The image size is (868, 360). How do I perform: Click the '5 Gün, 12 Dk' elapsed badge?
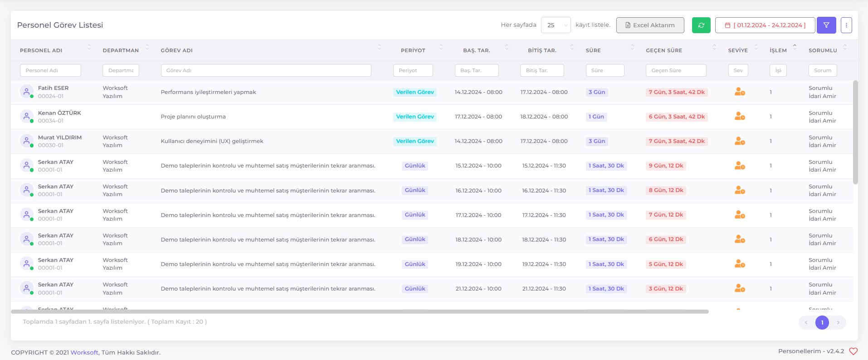pos(666,264)
